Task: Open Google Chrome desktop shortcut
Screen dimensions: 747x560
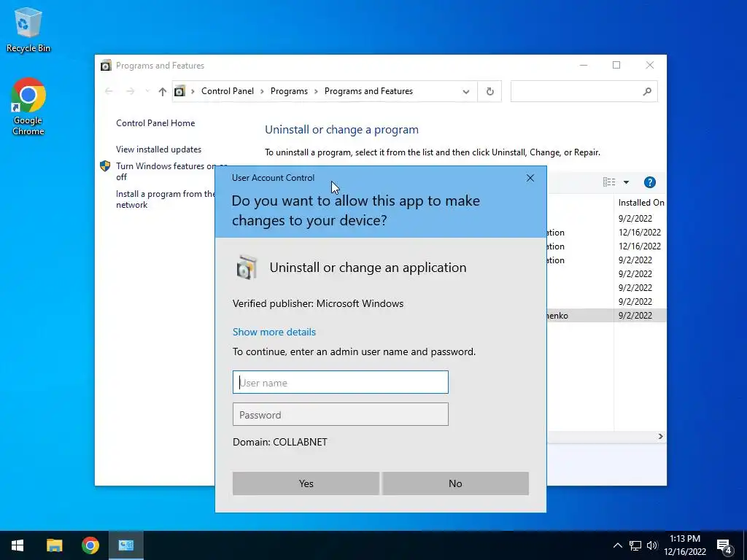Action: [28, 106]
